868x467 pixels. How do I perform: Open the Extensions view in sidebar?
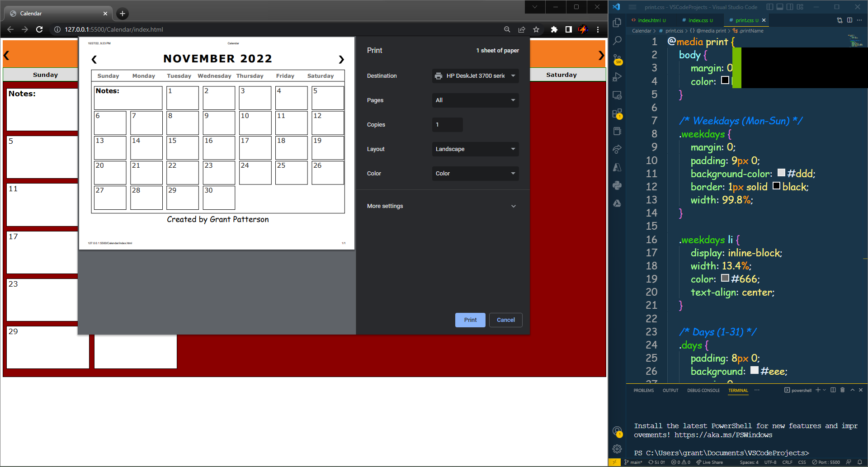coord(617,113)
